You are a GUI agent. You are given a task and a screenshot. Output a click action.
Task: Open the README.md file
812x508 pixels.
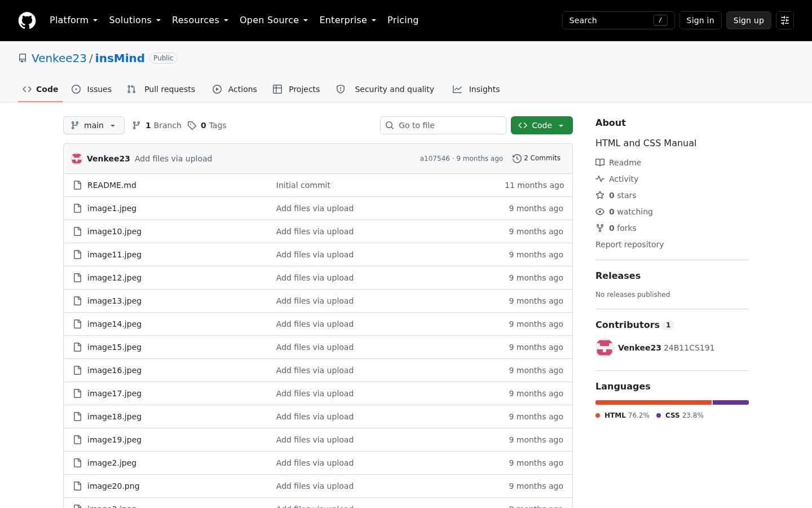coord(112,185)
